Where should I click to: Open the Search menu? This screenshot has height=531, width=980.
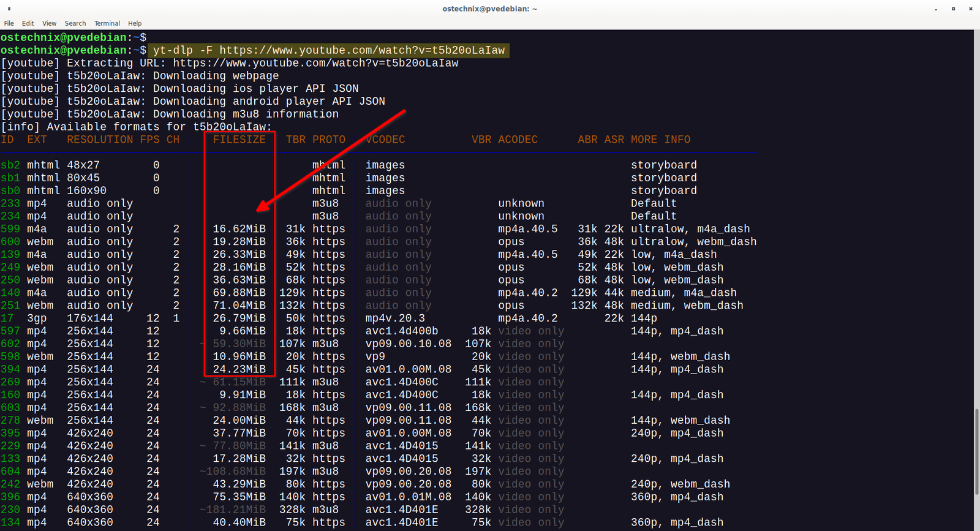(75, 23)
